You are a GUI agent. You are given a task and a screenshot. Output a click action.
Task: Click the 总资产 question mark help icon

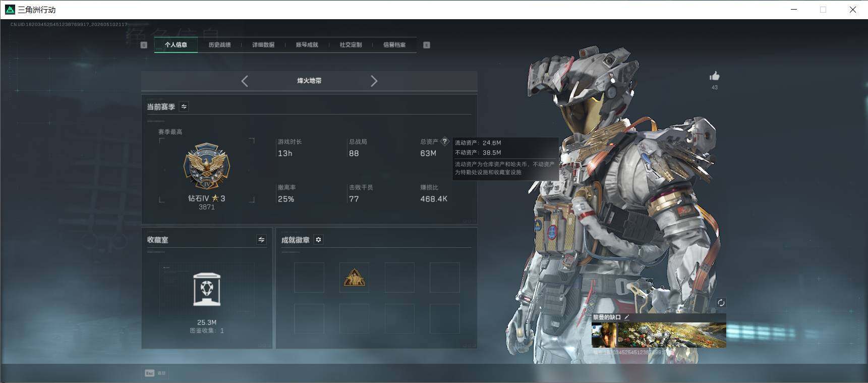tap(445, 141)
